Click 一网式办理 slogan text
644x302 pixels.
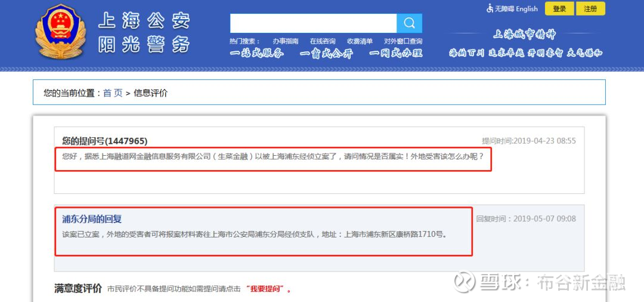[x=396, y=53]
